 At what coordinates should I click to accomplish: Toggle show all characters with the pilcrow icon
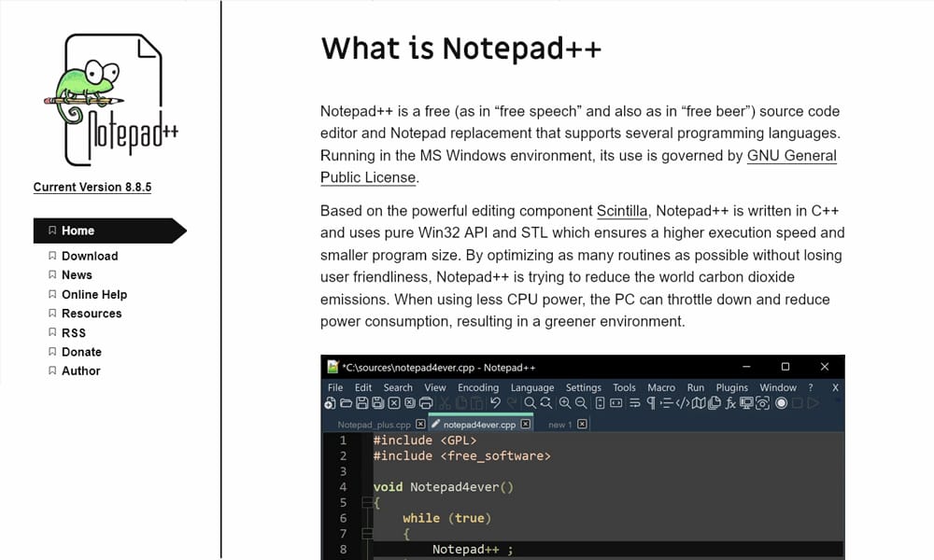[652, 403]
